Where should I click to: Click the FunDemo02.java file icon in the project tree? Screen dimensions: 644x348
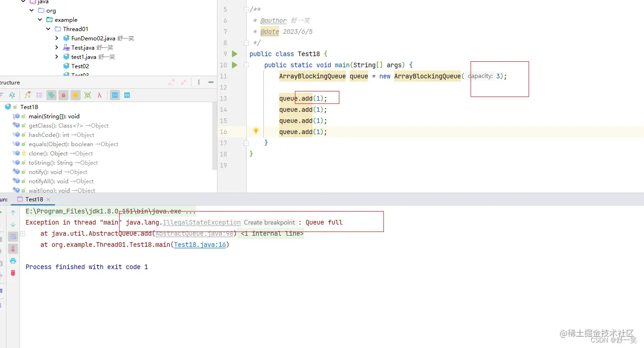pyautogui.click(x=66, y=38)
